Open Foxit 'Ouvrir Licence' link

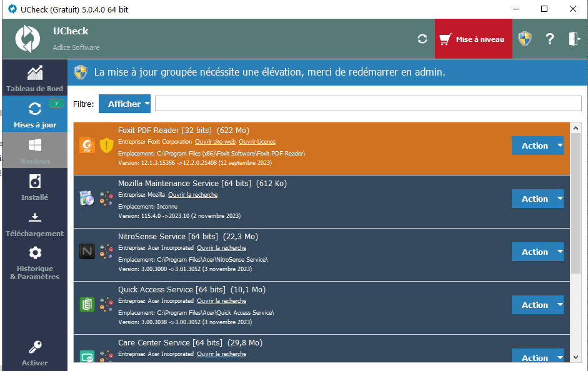click(257, 142)
